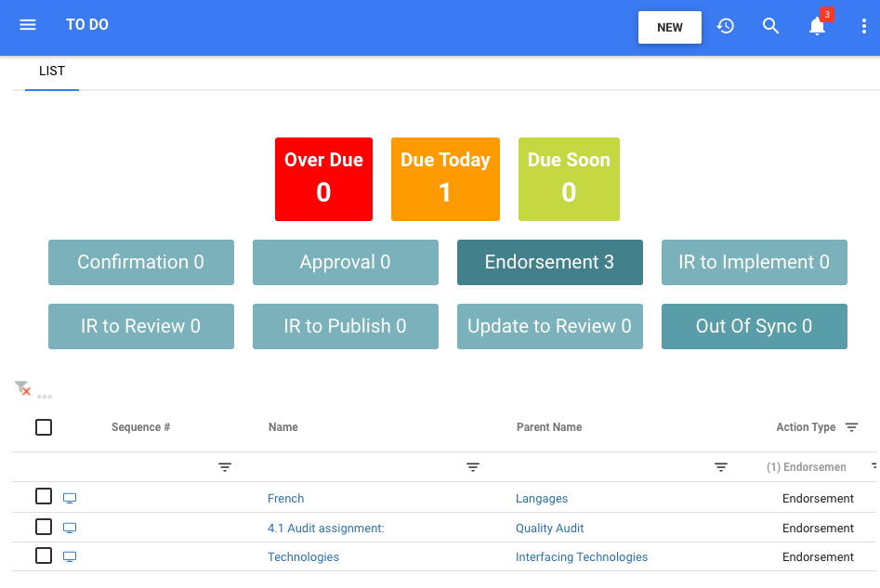Click the orange Due Today tile

point(445,179)
